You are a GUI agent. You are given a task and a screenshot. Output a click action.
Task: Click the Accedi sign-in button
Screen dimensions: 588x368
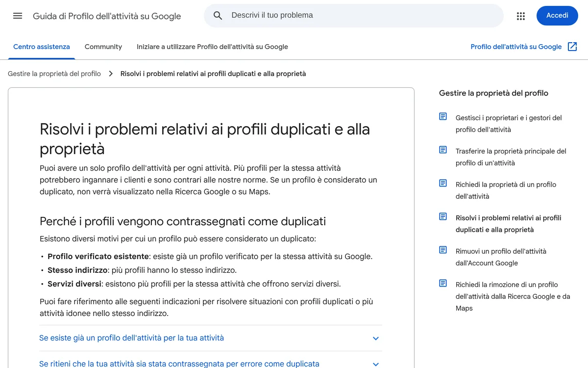[557, 16]
